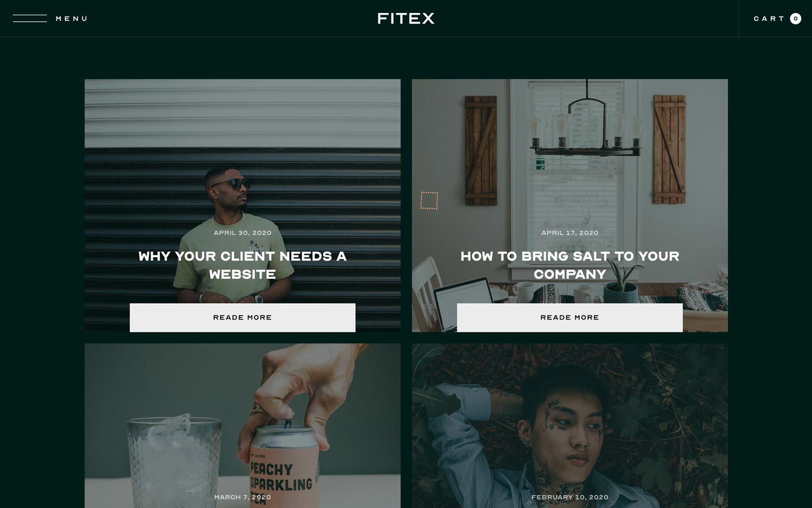Click the dotted square cursor marker
Viewport: 812px width, 508px height.
[x=429, y=200]
